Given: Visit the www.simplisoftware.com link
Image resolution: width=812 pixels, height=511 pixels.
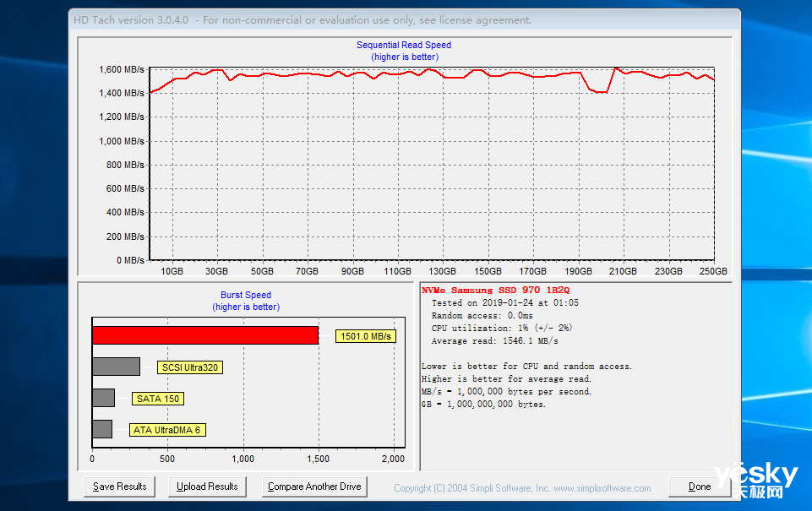Looking at the screenshot, I should (602, 488).
